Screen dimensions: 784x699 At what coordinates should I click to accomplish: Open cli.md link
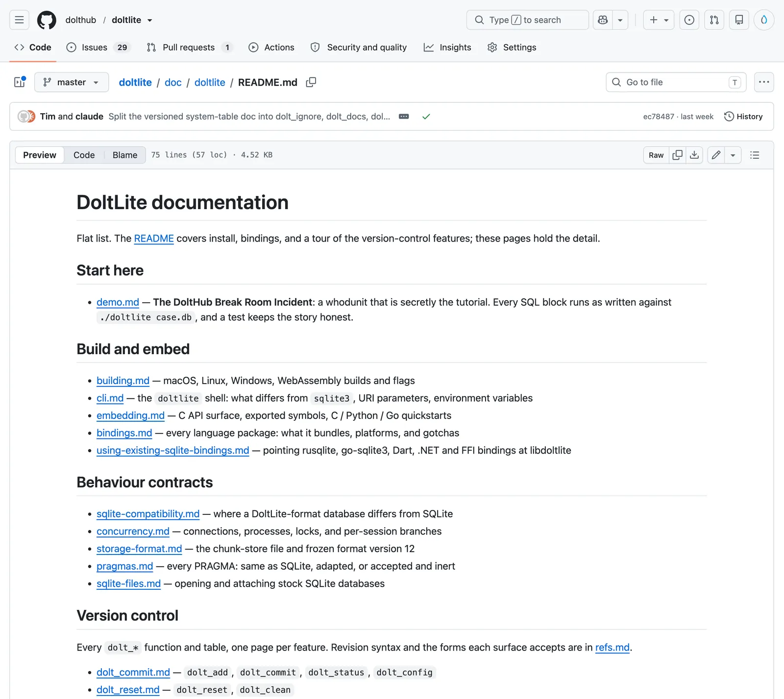click(x=110, y=398)
